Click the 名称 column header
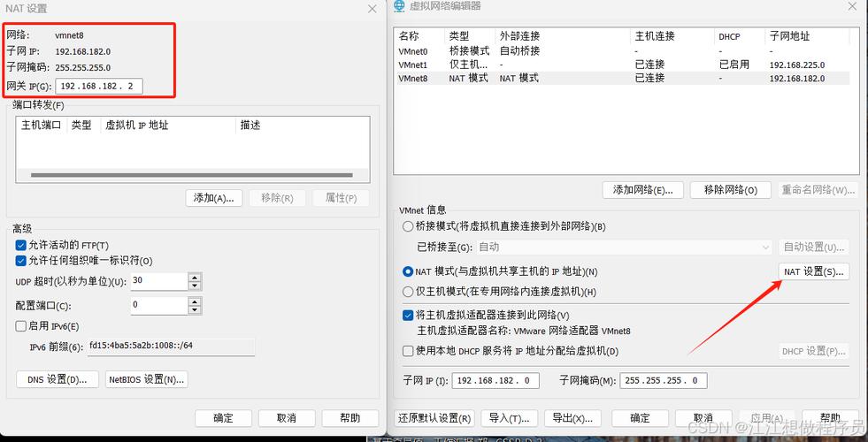Image resolution: width=868 pixels, height=442 pixels. [x=419, y=36]
